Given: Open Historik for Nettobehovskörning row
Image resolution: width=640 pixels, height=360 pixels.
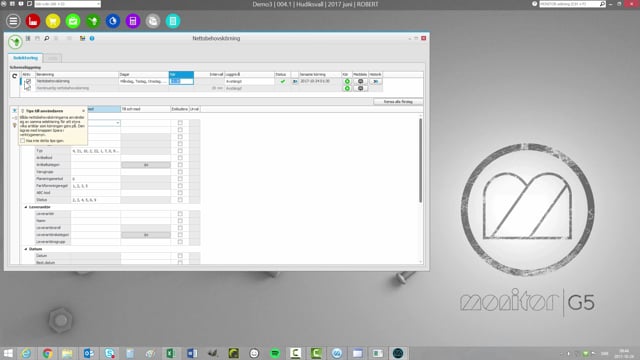Looking at the screenshot, I should click(376, 81).
